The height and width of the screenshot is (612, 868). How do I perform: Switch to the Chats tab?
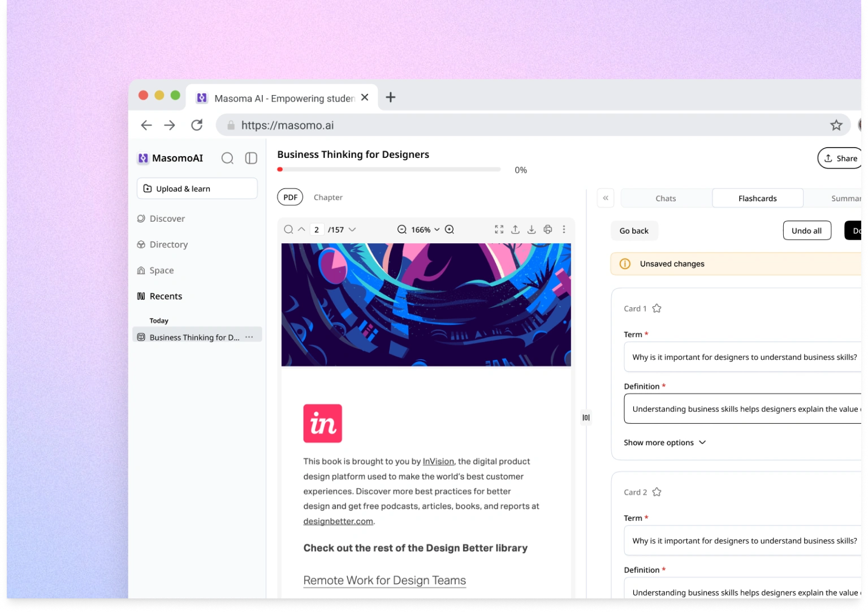(666, 199)
